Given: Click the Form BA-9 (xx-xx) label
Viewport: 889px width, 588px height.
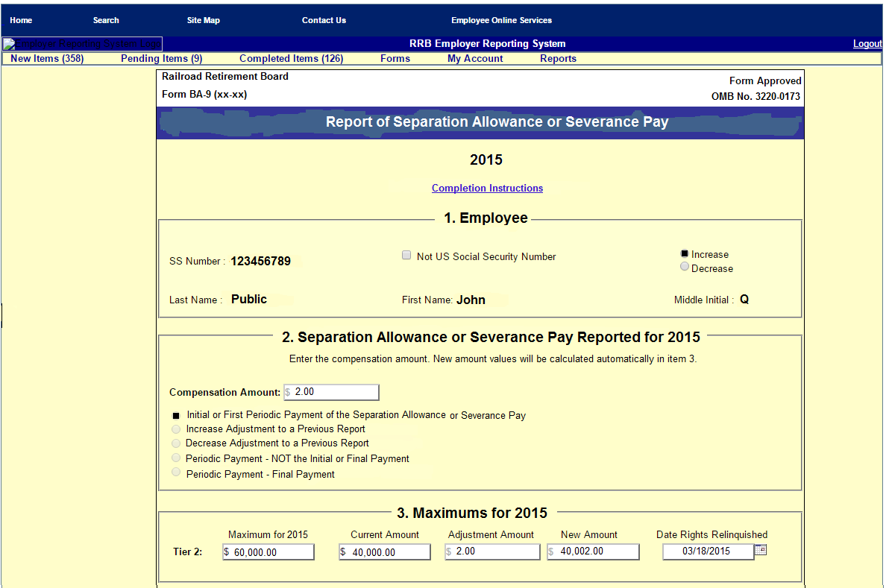Looking at the screenshot, I should [x=204, y=94].
